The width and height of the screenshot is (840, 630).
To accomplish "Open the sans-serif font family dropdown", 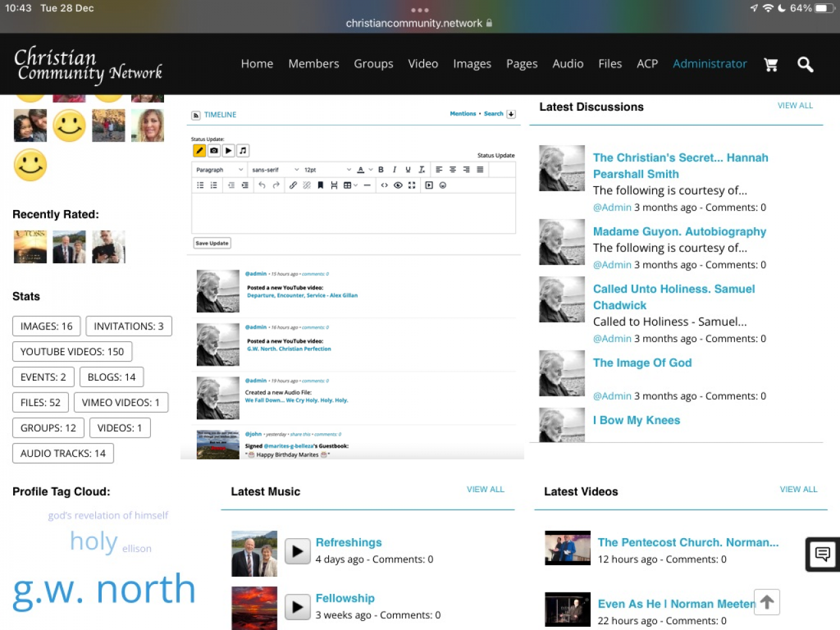I will [275, 170].
